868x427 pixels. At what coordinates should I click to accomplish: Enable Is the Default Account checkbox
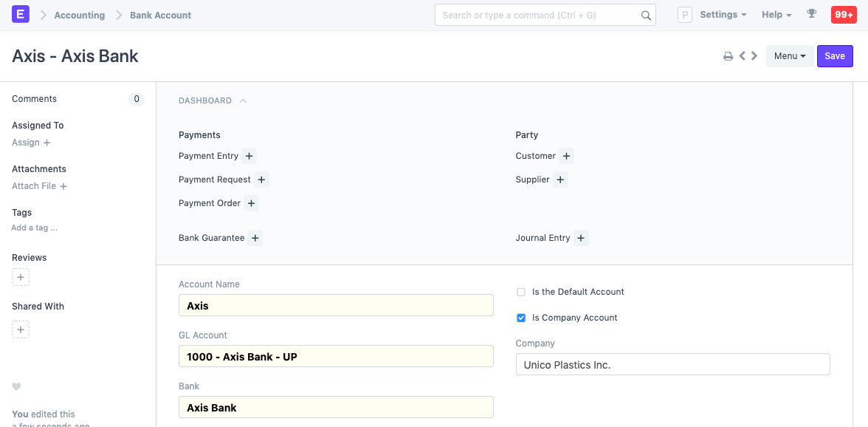click(x=521, y=292)
